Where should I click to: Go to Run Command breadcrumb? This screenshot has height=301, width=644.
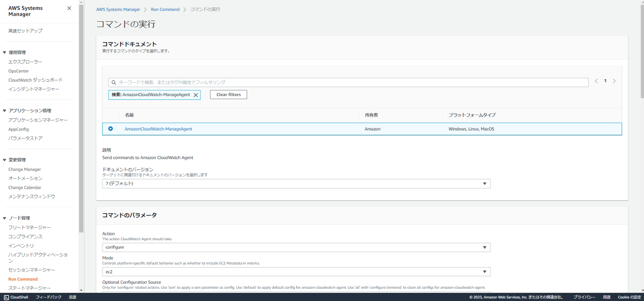[165, 9]
